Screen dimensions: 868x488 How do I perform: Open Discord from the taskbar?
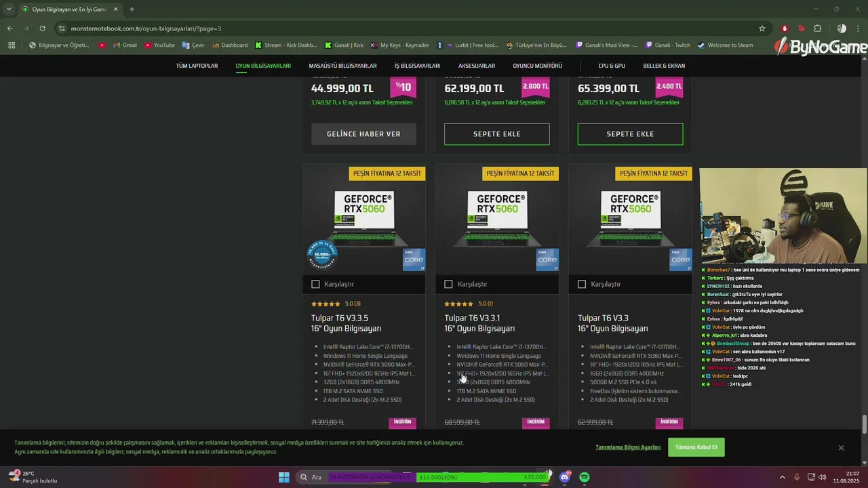point(565,477)
